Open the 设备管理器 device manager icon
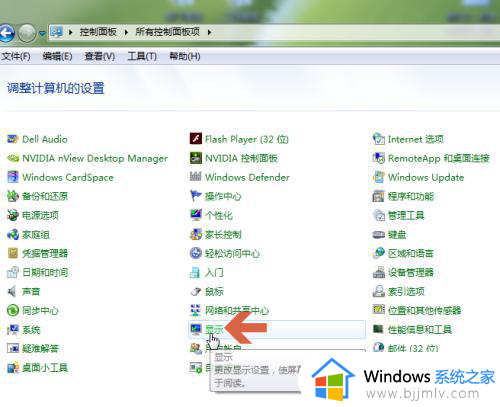Screen dimensions: 500x407 378,272
